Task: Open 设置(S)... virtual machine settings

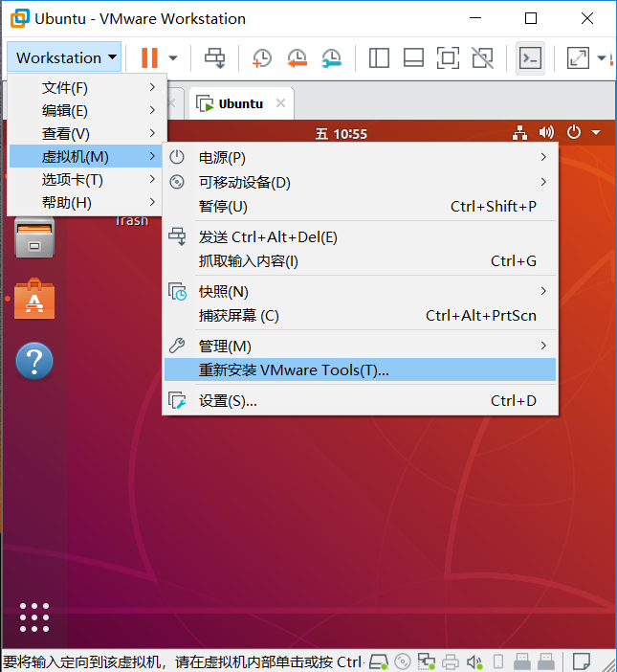Action: pos(360,401)
